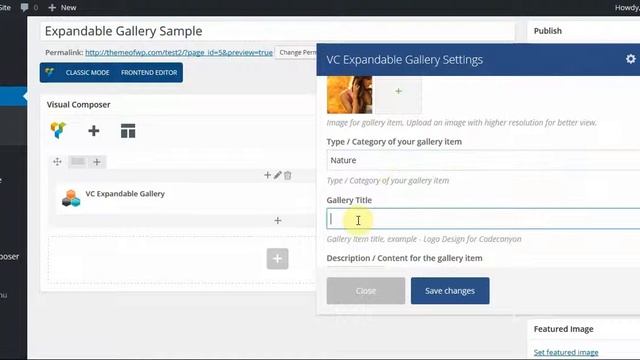Prepend to column with small plus icon

[x=267, y=175]
